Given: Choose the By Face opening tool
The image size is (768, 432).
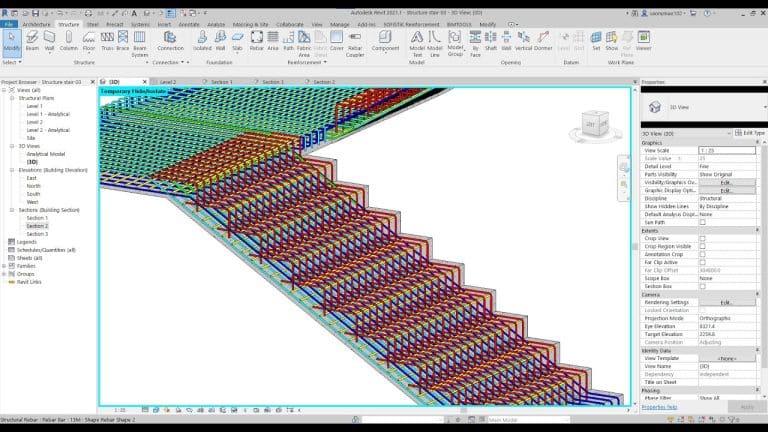Looking at the screenshot, I should click(x=475, y=44).
